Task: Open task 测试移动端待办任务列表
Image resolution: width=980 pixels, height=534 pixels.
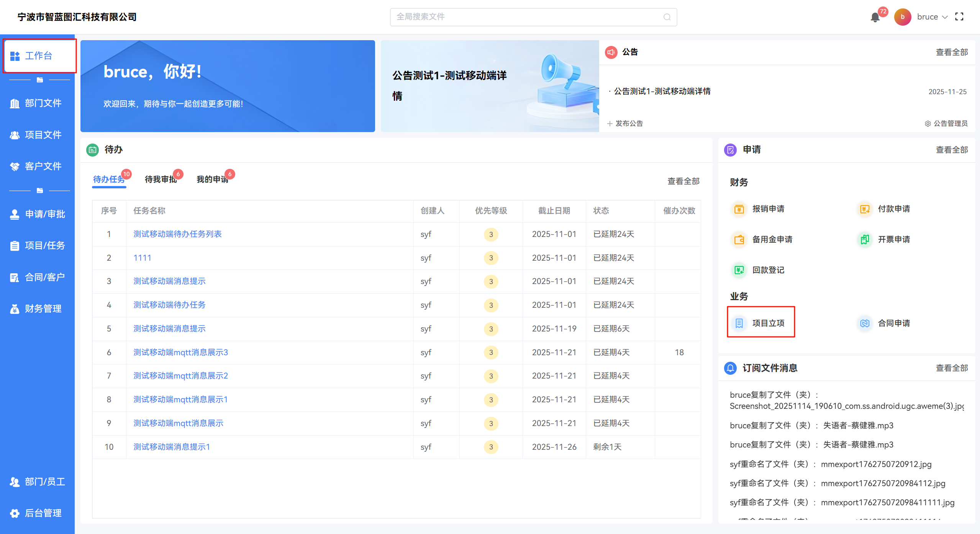Action: pyautogui.click(x=177, y=234)
